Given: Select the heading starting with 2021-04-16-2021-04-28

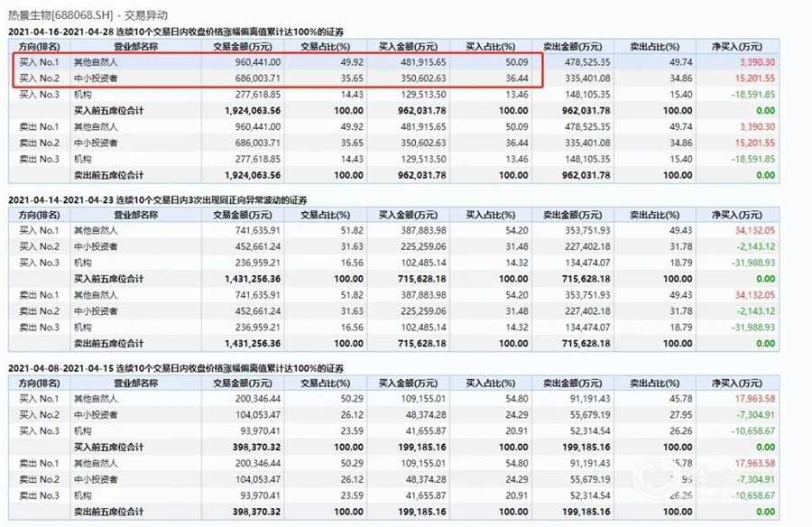Looking at the screenshot, I should pyautogui.click(x=176, y=32).
